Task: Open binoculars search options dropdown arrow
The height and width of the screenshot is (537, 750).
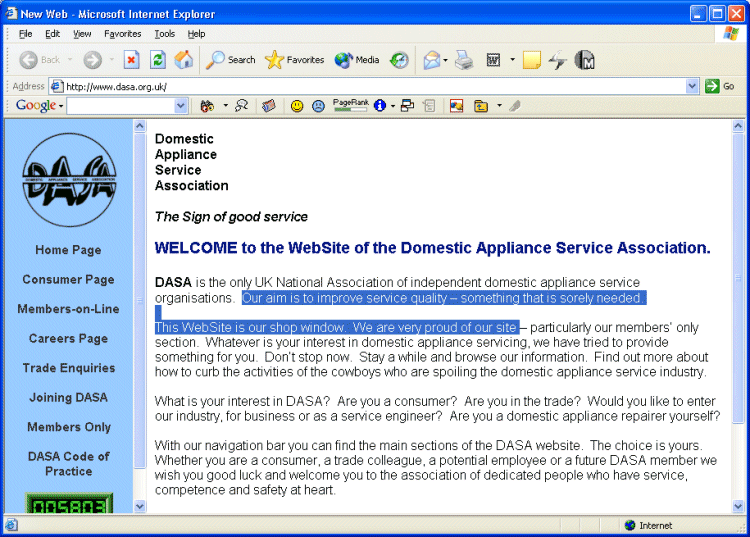Action: point(225,106)
